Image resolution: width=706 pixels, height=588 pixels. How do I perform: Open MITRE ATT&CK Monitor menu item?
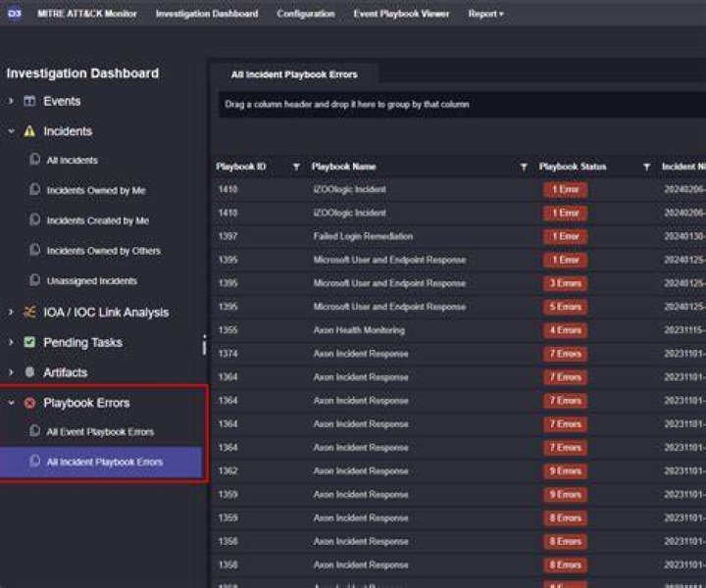coord(87,14)
